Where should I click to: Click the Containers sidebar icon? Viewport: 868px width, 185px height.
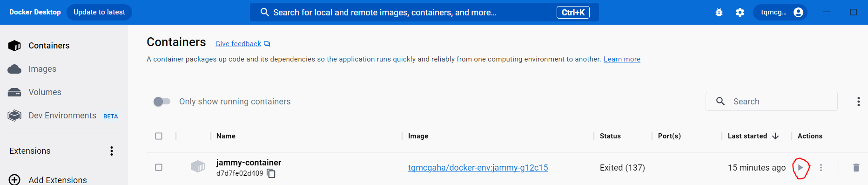pos(14,46)
